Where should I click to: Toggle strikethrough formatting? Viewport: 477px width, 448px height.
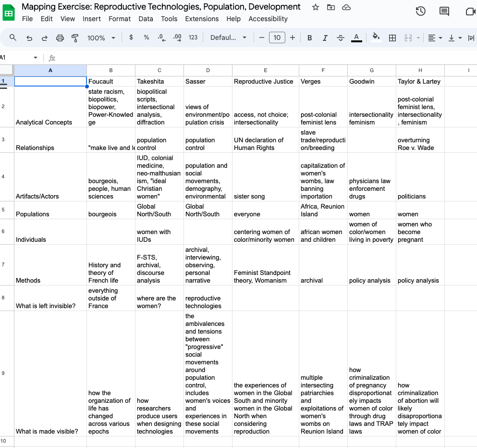point(341,38)
